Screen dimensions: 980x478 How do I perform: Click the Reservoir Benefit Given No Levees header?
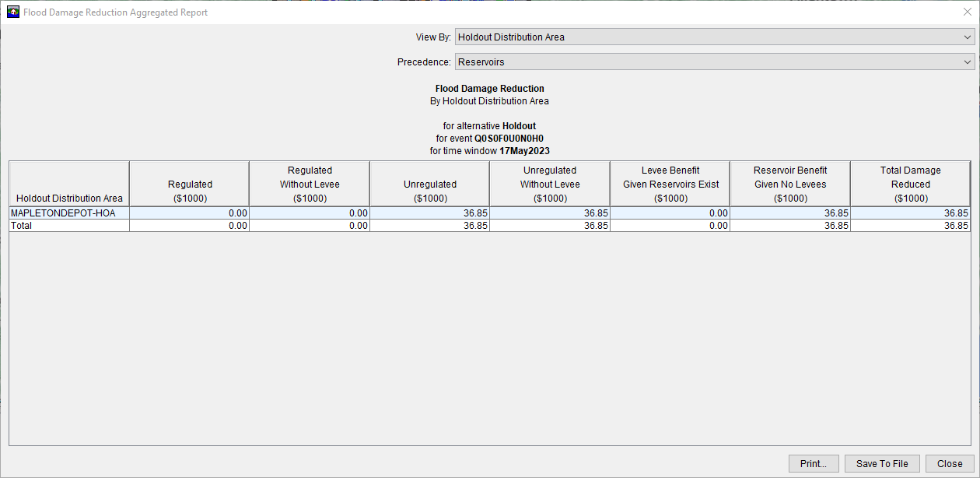(x=789, y=183)
